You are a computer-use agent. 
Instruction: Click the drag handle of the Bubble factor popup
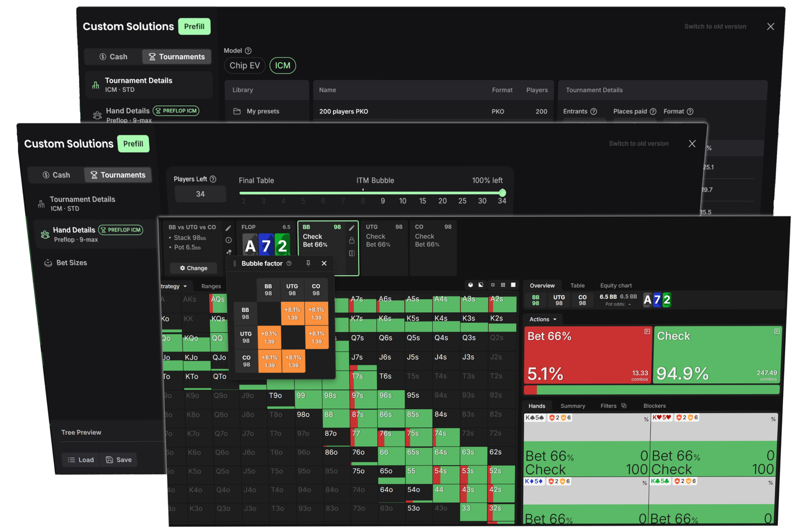pyautogui.click(x=235, y=263)
